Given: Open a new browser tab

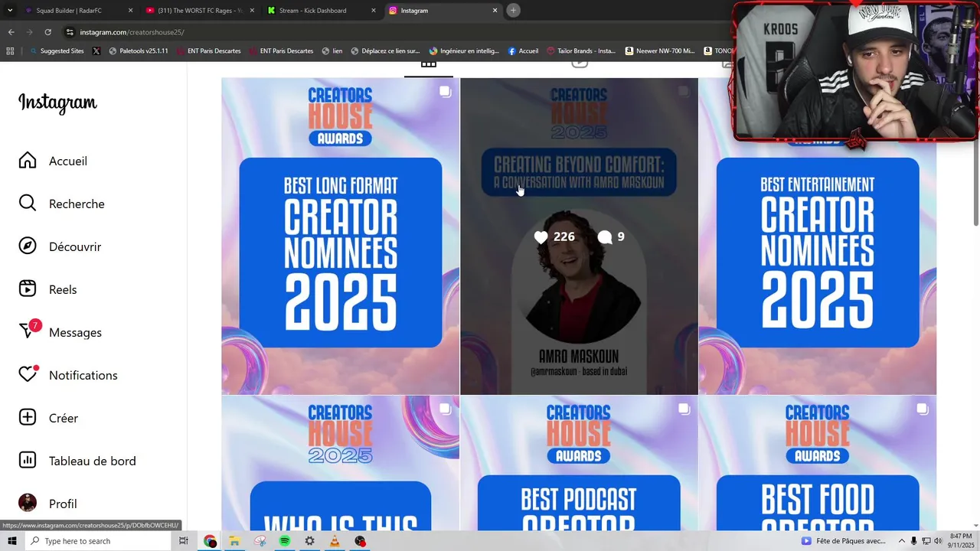Looking at the screenshot, I should click(x=514, y=10).
